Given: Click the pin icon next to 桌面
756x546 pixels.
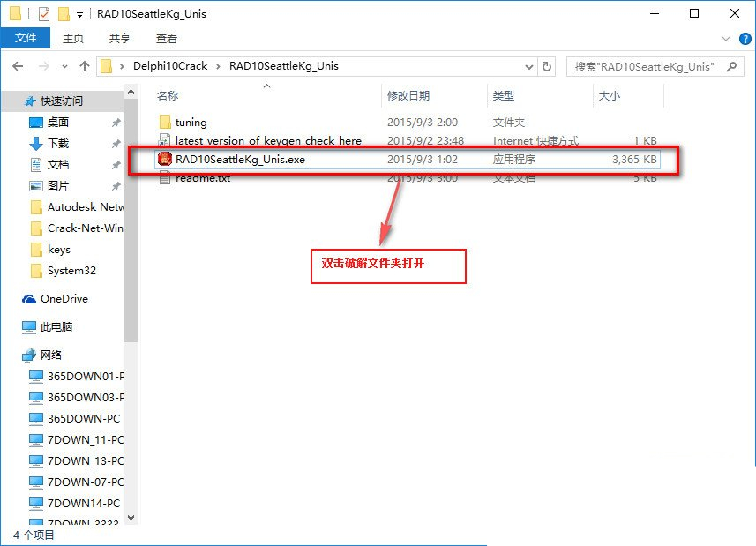Looking at the screenshot, I should tap(116, 123).
